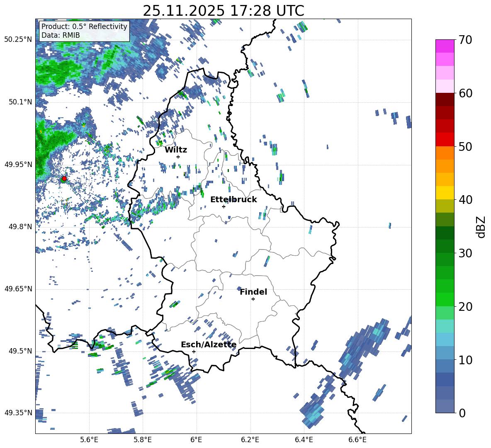Click the 49.8°N latitude label
This screenshot has height=448, width=491.
click(x=20, y=227)
